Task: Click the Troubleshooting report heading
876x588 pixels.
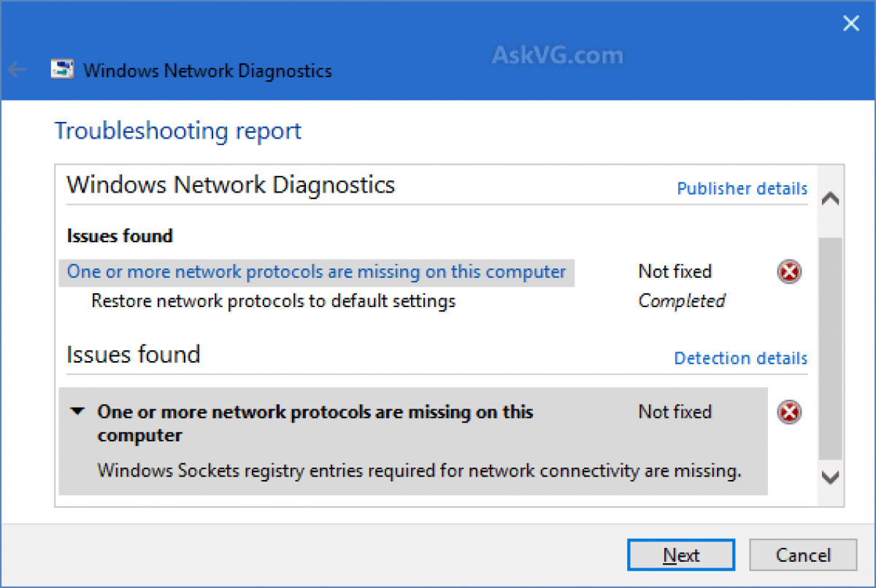Action: 177,131
